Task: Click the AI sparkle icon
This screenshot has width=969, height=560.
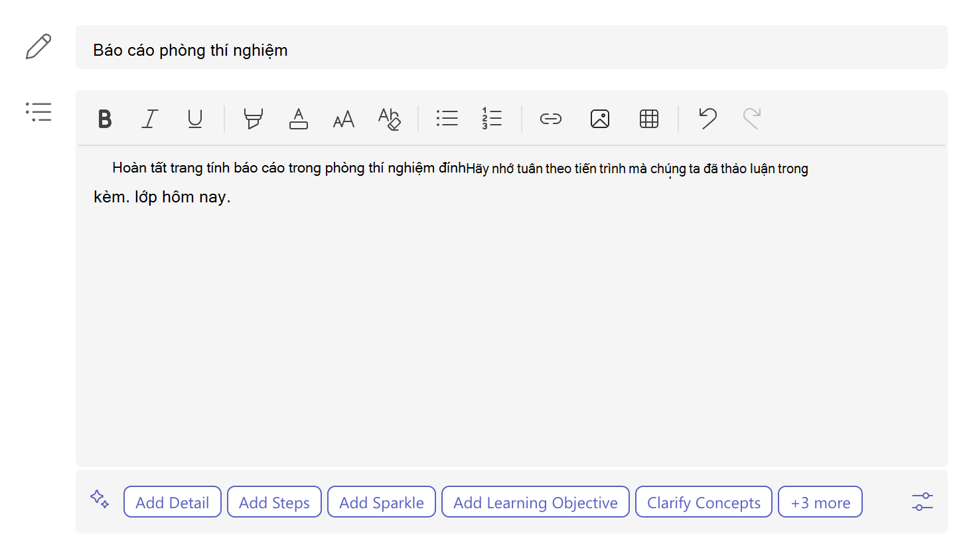Action: (100, 499)
